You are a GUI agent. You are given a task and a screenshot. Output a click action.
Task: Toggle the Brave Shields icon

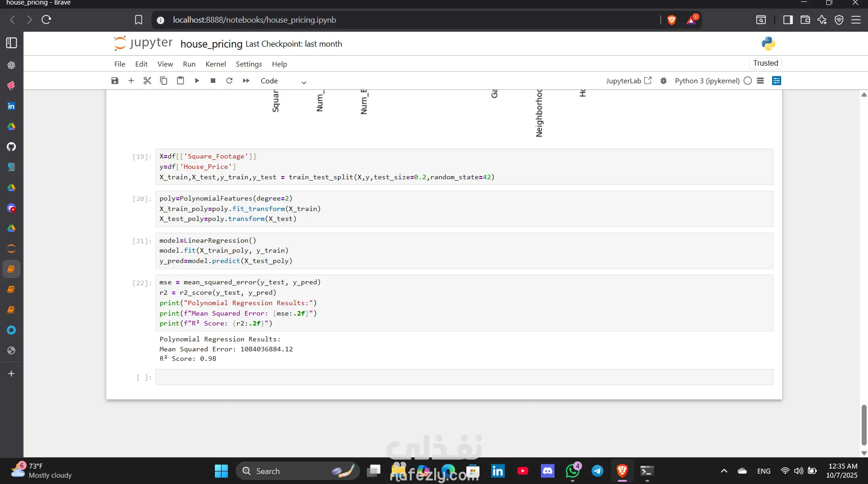672,20
